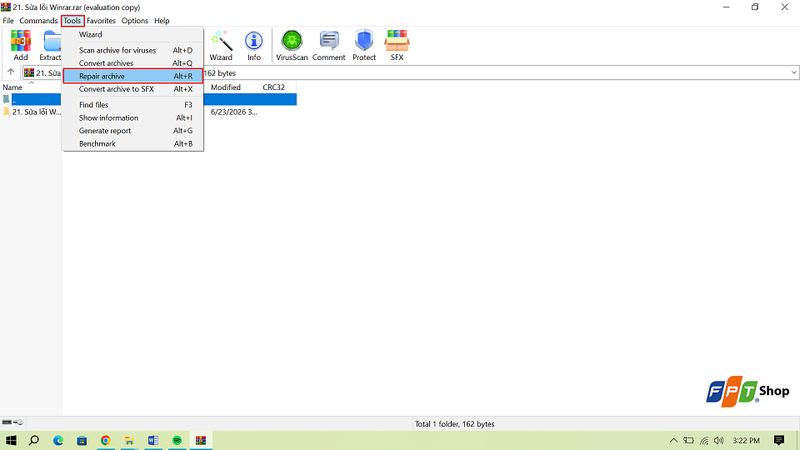Click the Protect toolbar icon
The image size is (800, 450).
click(x=364, y=45)
